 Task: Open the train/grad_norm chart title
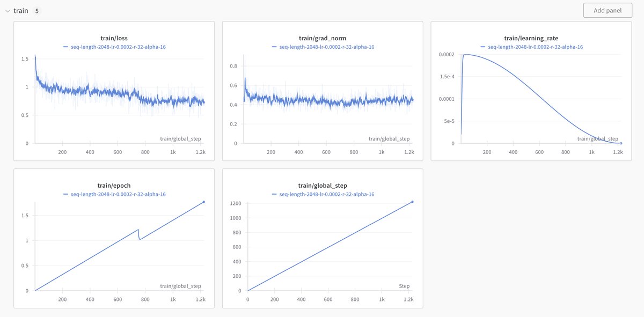pos(323,38)
